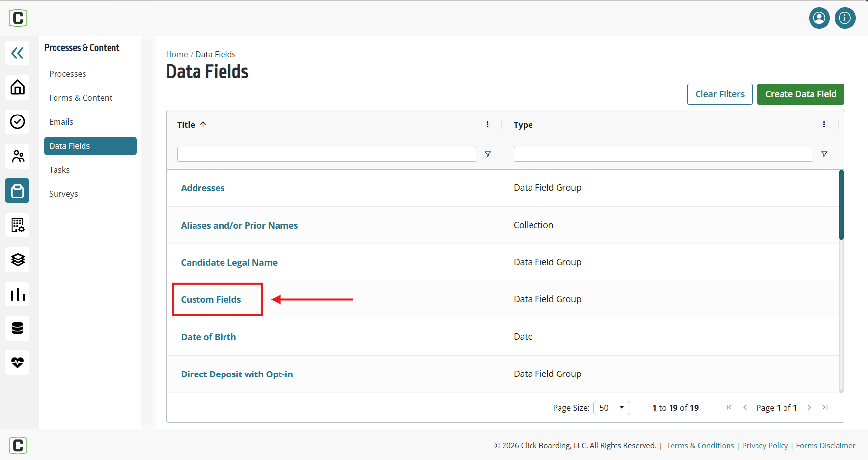868x460 pixels.
Task: Open the checkmark circle tasks icon
Action: coord(17,122)
